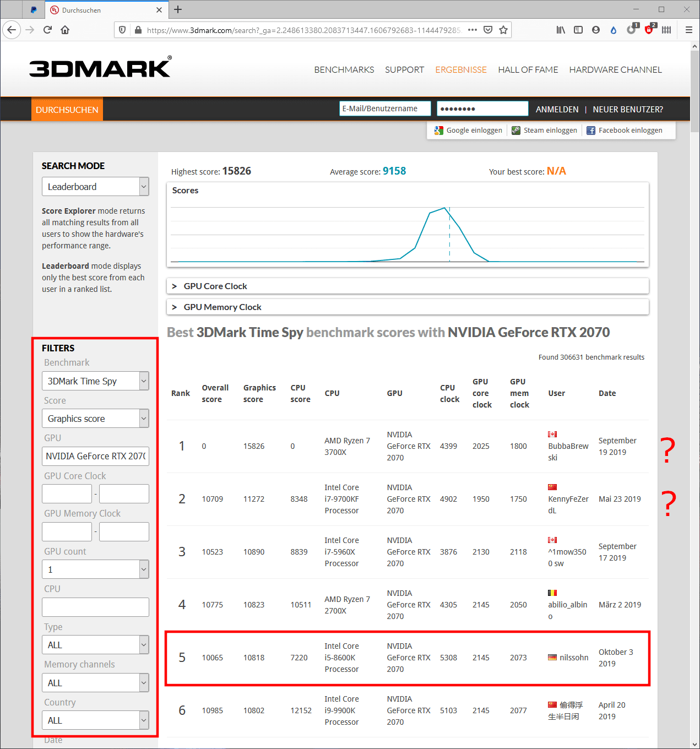Click graphics score 10802 in rank 6
The height and width of the screenshot is (749, 700).
point(254,710)
